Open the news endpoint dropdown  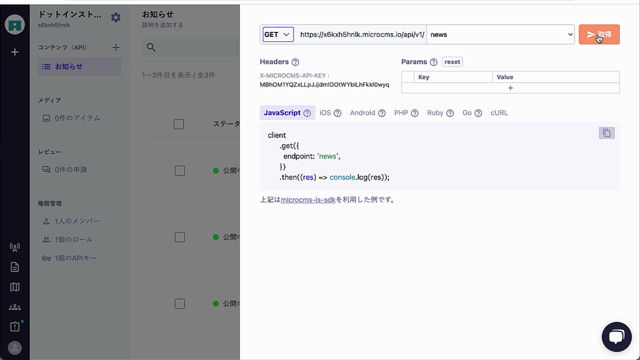(x=500, y=35)
